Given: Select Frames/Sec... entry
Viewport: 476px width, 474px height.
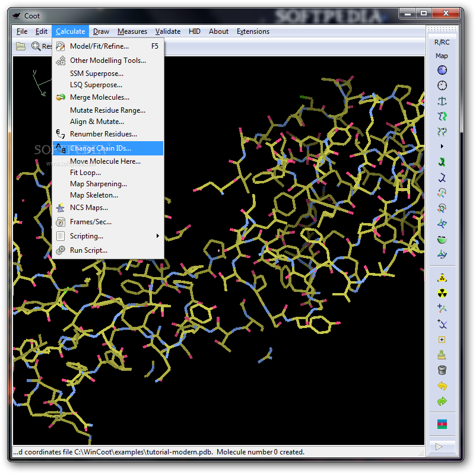Looking at the screenshot, I should click(108, 222).
